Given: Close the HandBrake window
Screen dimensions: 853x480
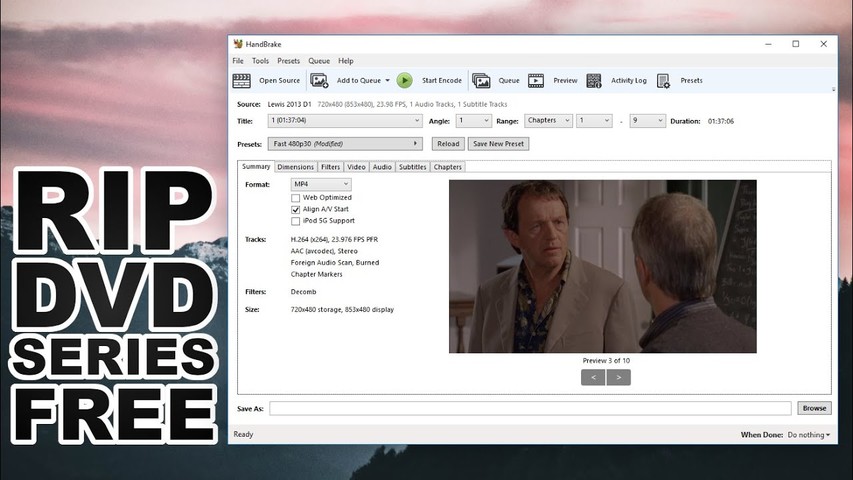Looking at the screenshot, I should point(824,44).
